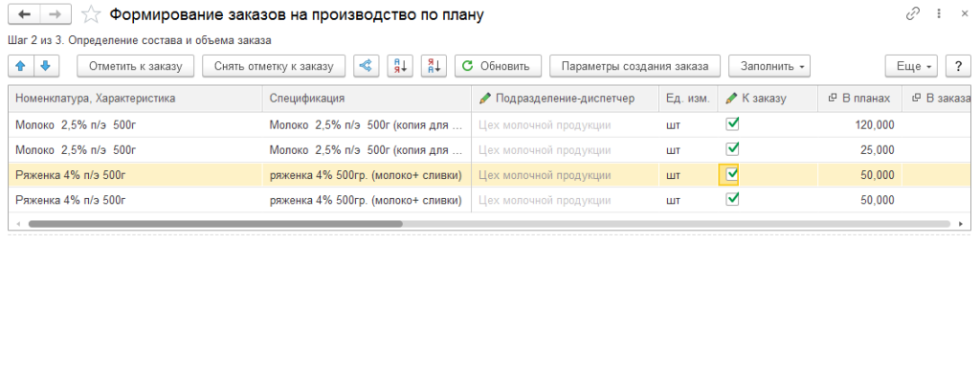Click шт unit in first Молоко row
The width and height of the screenshot is (980, 377).
tap(673, 125)
